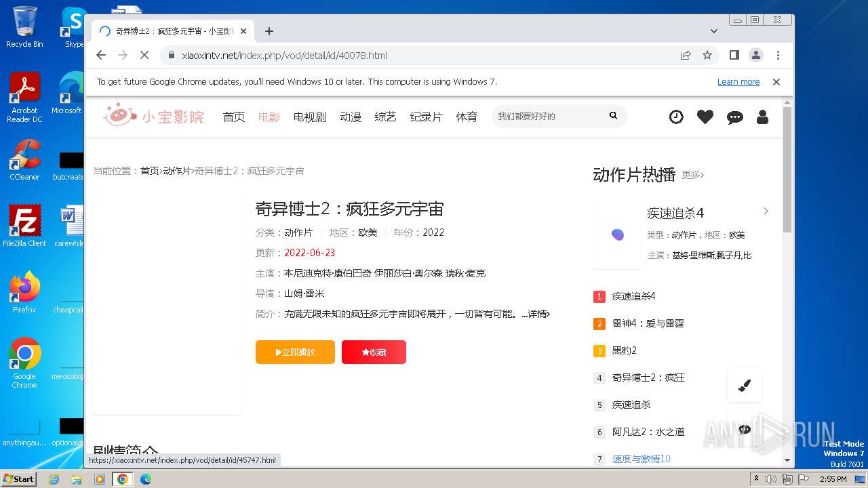Open the tab search dropdown arrow
The height and width of the screenshot is (488, 868).
(x=713, y=31)
